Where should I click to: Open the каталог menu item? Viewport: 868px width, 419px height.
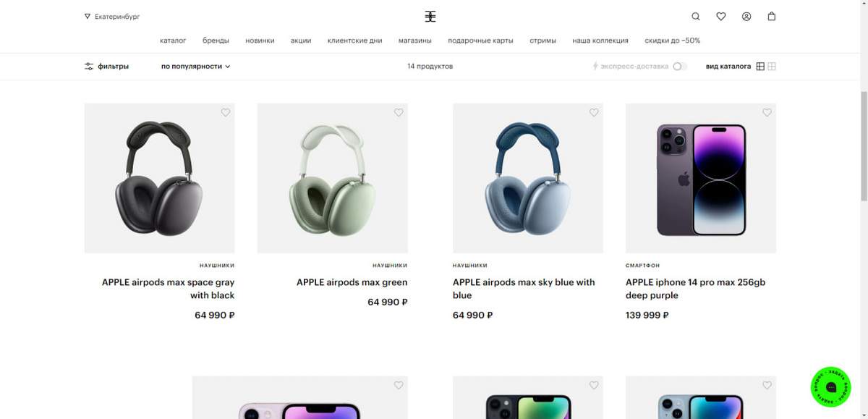click(x=173, y=41)
